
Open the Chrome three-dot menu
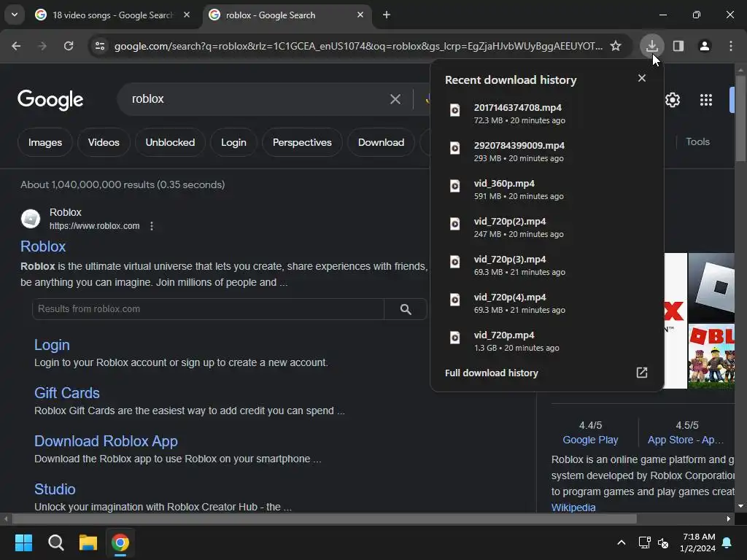(x=731, y=46)
